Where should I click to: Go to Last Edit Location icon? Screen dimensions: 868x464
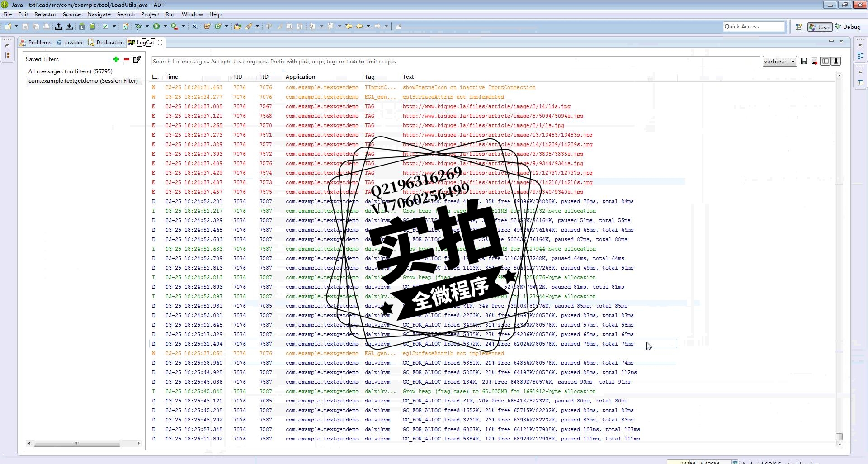(x=349, y=27)
